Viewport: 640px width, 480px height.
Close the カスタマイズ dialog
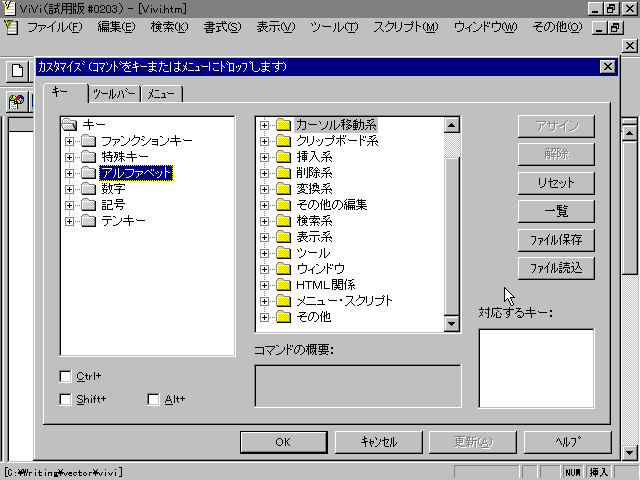click(x=607, y=67)
